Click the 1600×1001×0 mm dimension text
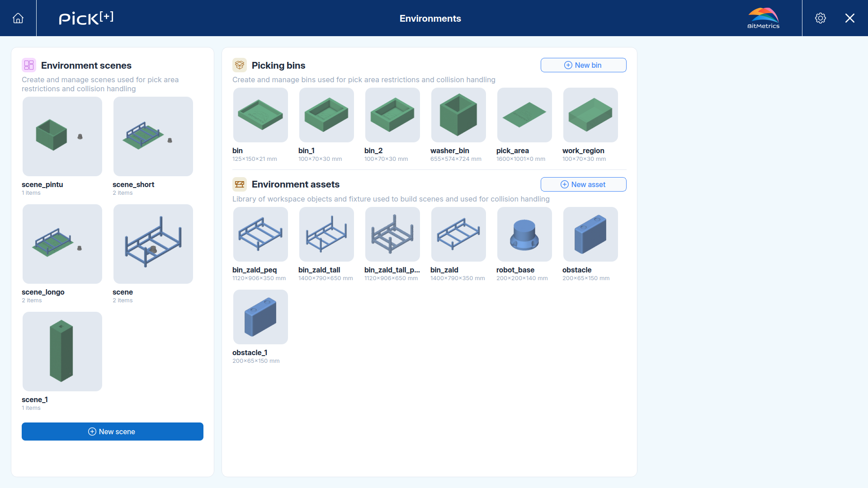Image resolution: width=868 pixels, height=488 pixels. click(x=521, y=159)
